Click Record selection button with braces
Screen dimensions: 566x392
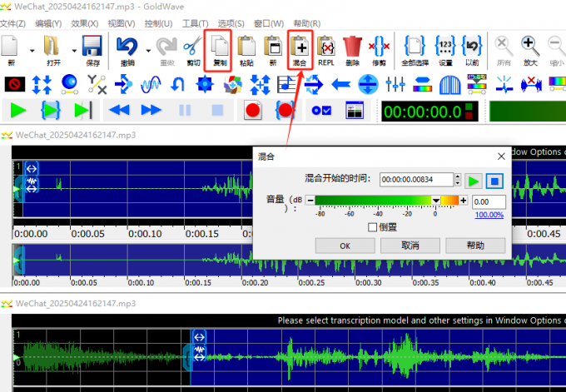click(x=285, y=111)
